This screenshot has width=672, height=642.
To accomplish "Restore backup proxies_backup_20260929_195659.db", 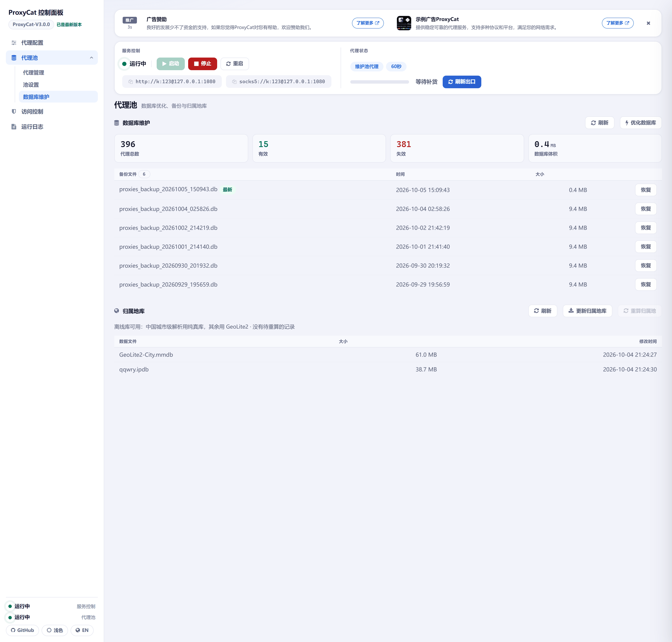I will [646, 284].
